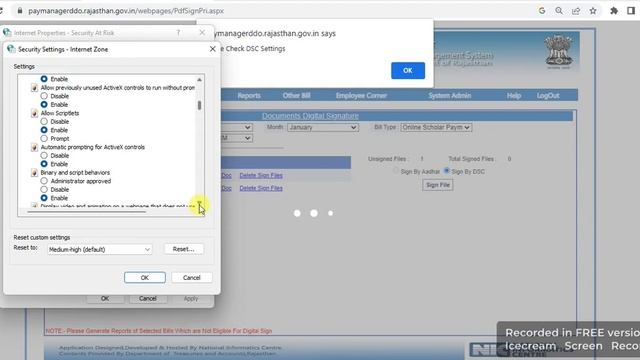Click Binary and script behaviors icon

(x=34, y=173)
